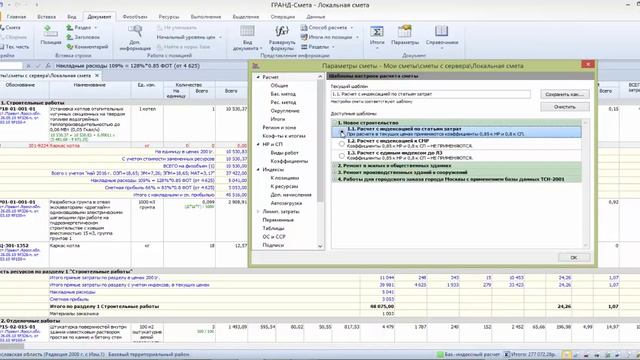
Task: Collapse group 1. Новое строительство
Action: tap(335, 122)
